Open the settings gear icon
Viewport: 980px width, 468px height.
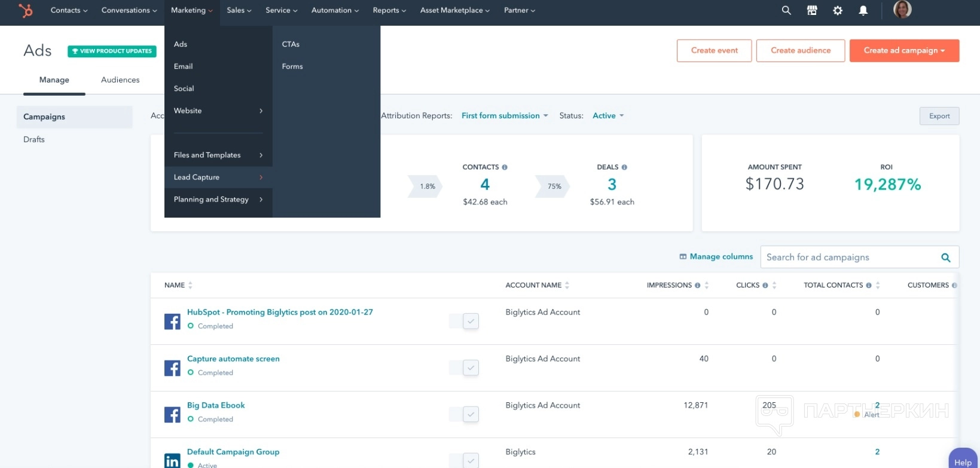pos(838,10)
